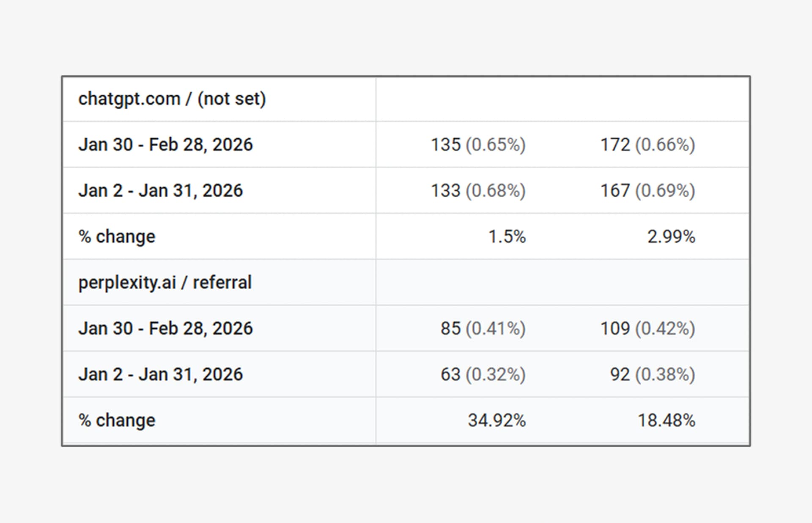Click the 63 (0.32%) value cell
The image size is (812, 523).
[483, 375]
